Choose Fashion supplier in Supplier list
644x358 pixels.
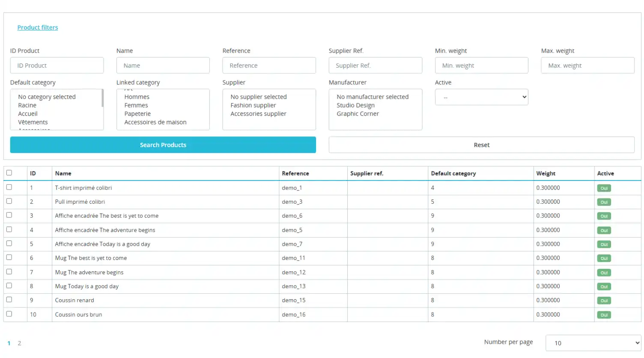[x=253, y=105]
